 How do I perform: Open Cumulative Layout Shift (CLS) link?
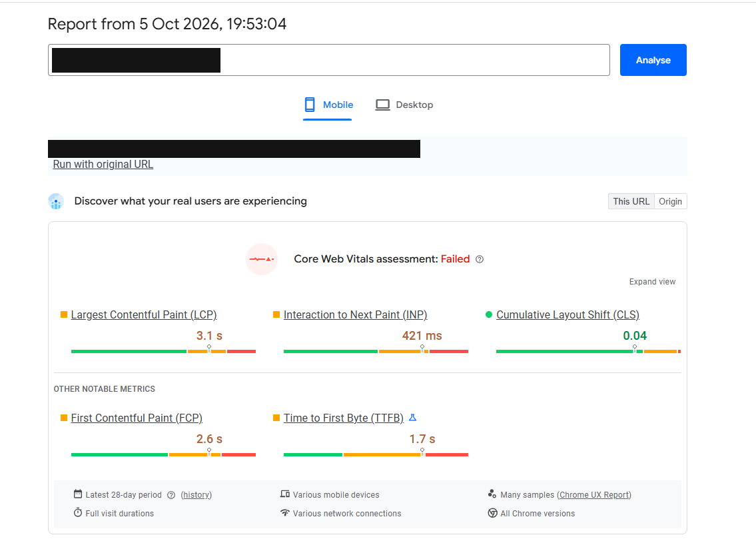click(x=568, y=315)
